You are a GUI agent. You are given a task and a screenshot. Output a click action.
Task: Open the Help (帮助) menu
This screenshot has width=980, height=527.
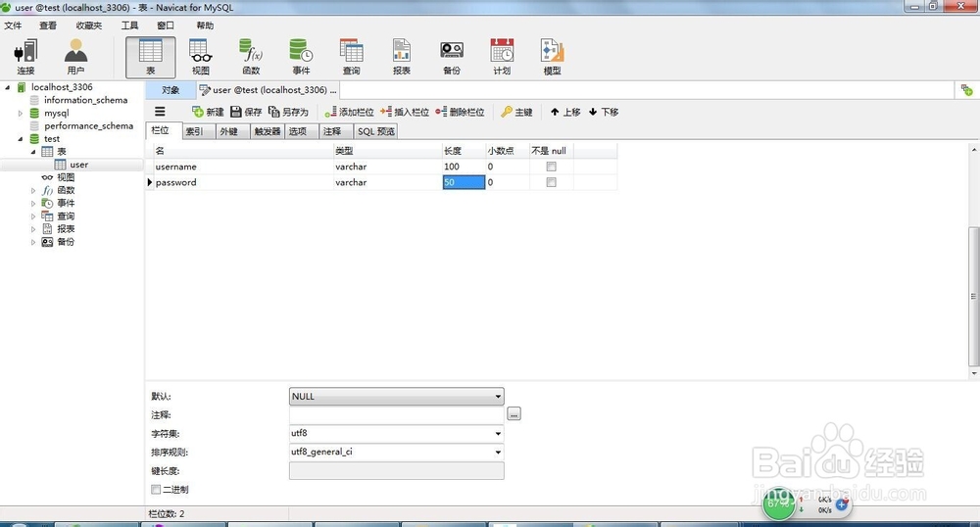click(x=205, y=25)
